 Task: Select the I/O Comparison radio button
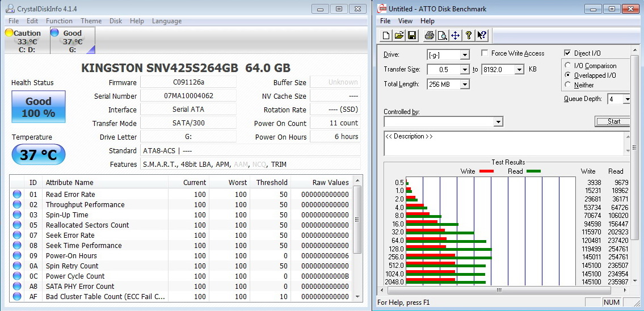568,66
